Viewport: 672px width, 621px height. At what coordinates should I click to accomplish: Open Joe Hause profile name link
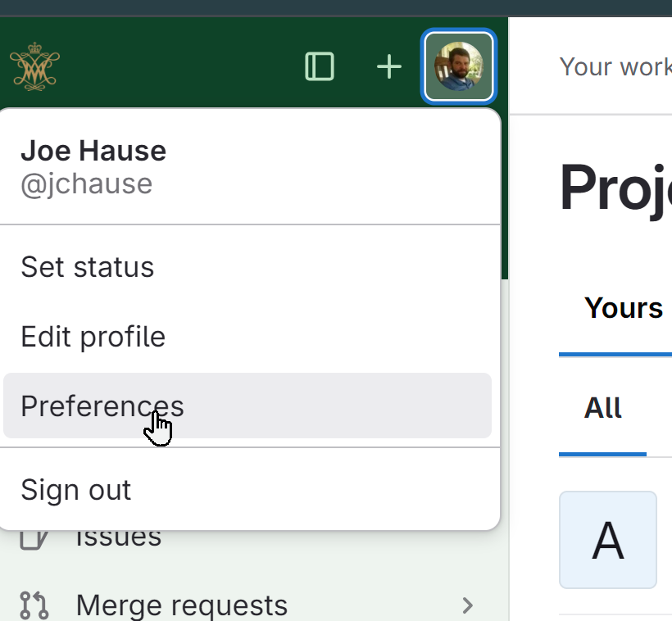(x=93, y=151)
